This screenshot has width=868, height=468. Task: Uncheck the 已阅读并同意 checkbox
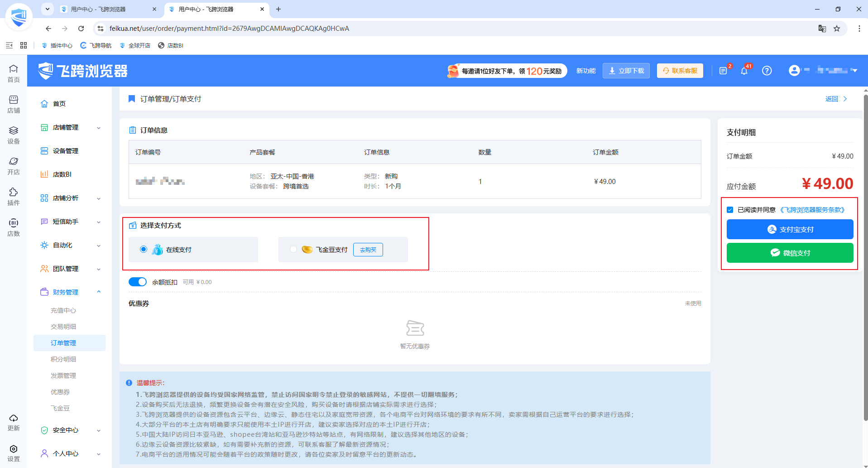(x=730, y=210)
